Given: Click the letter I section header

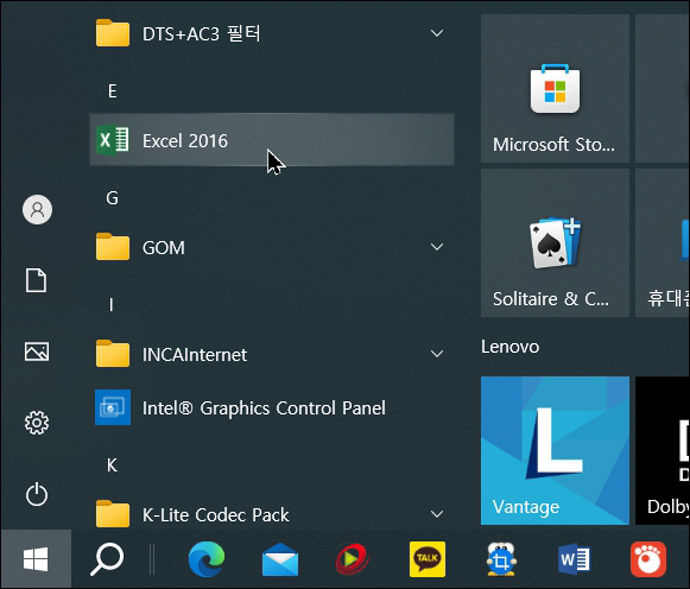Looking at the screenshot, I should click(x=111, y=305).
